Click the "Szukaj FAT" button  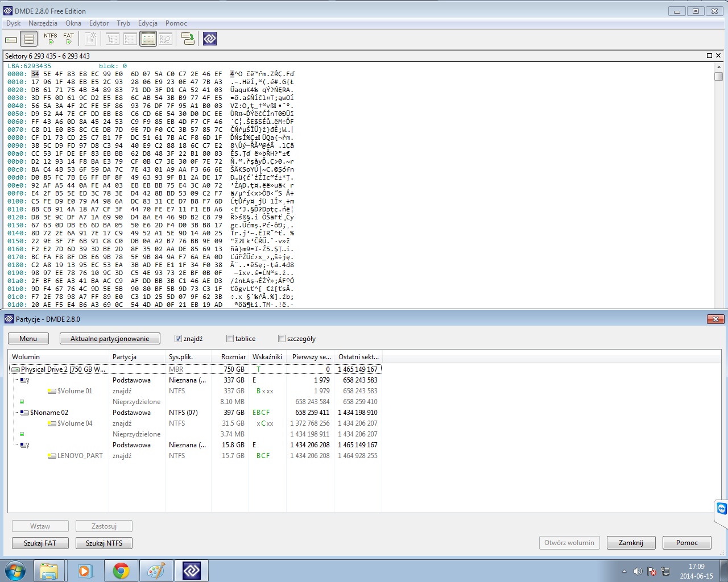pyautogui.click(x=40, y=543)
